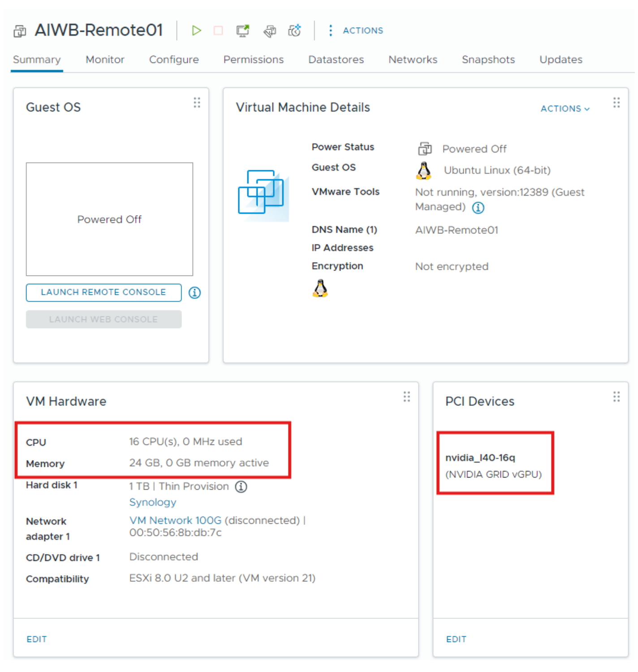Go to the Configure tab
This screenshot has height=672, width=638.
pyautogui.click(x=174, y=60)
